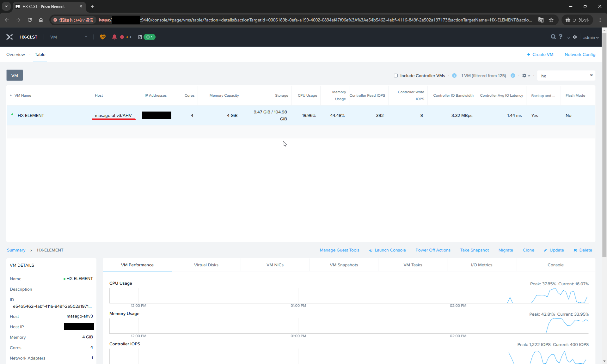Open the VM view selector dropdown
Image resolution: width=607 pixels, height=364 pixels.
69,37
